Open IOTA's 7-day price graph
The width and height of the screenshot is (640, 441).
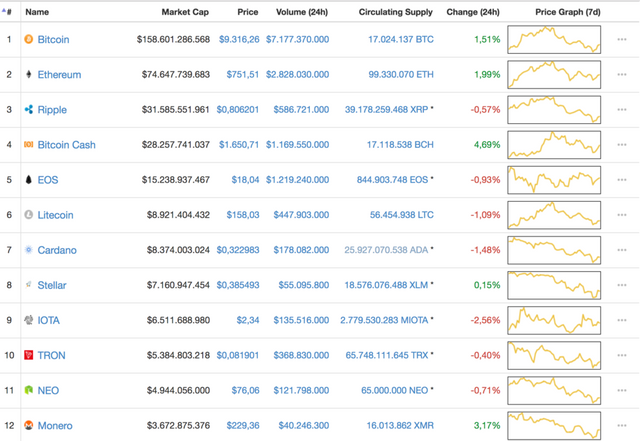tap(554, 320)
